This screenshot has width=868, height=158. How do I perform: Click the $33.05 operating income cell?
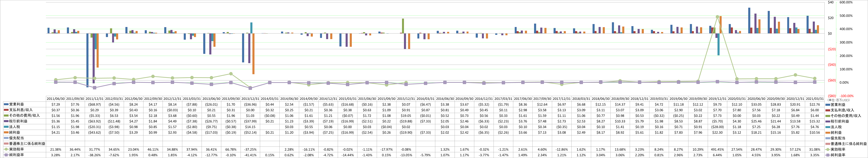756,104
